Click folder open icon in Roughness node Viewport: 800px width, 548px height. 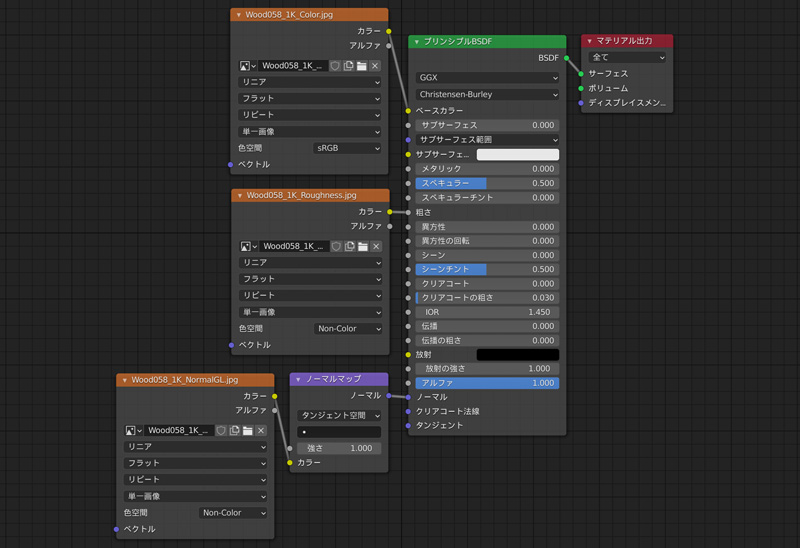click(x=362, y=246)
